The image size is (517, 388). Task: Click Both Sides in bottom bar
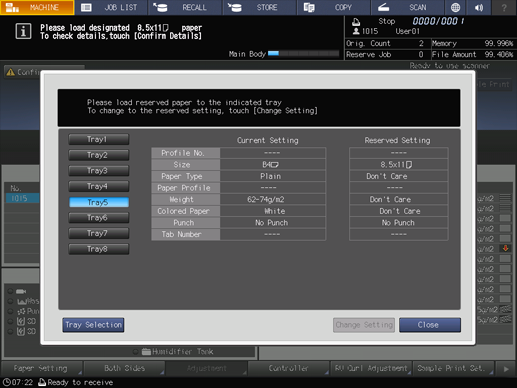coord(124,368)
